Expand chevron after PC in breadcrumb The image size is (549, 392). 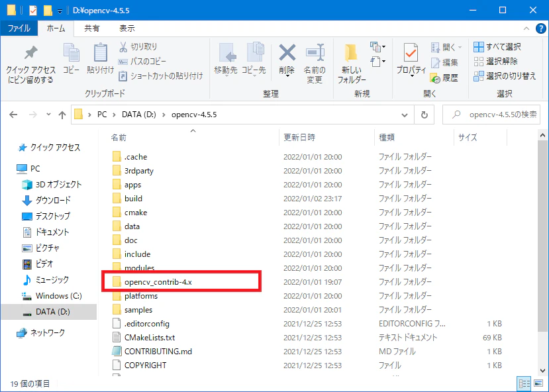[114, 115]
